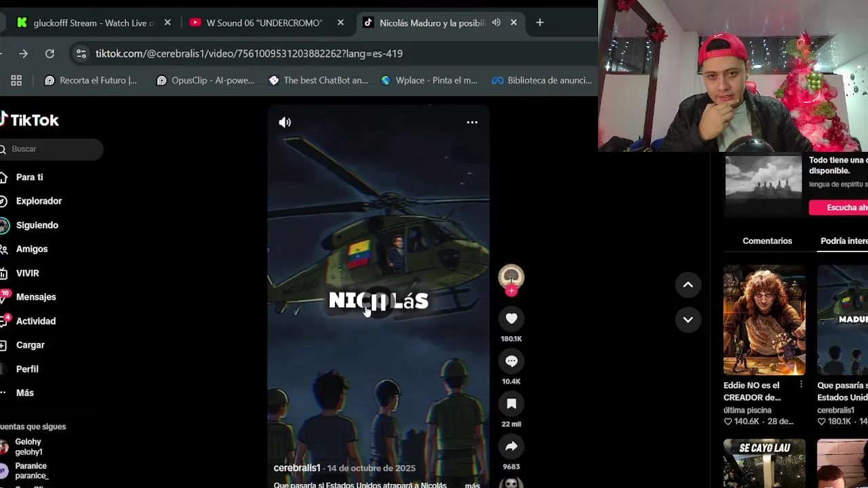Screen dimensions: 868x488
Task: Open a new browser tab
Action: 540,22
